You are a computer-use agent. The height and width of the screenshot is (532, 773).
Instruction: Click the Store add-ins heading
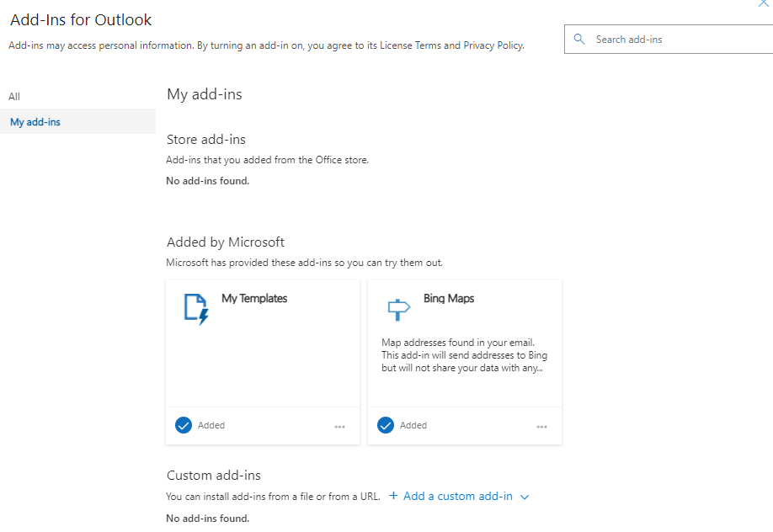(206, 140)
